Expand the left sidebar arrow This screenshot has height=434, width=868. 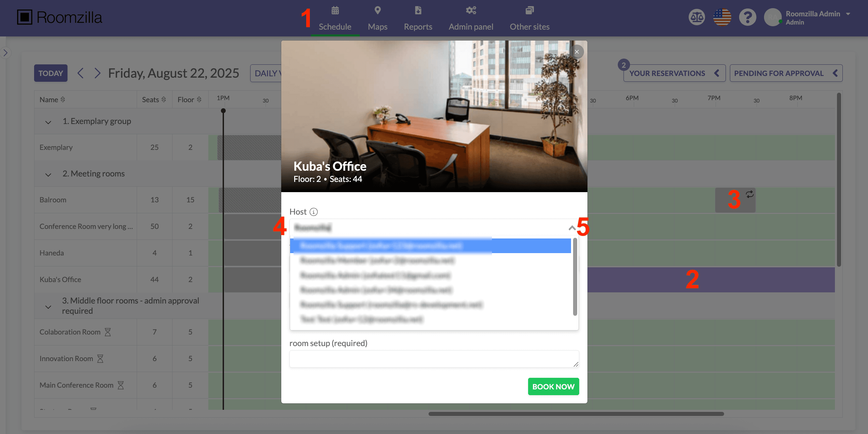[5, 53]
